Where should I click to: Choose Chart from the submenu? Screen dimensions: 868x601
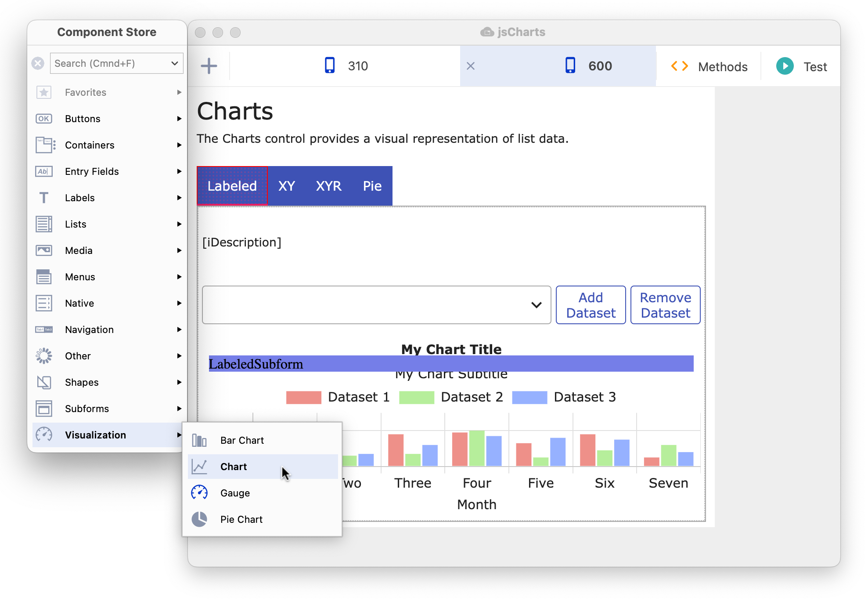coord(263,467)
